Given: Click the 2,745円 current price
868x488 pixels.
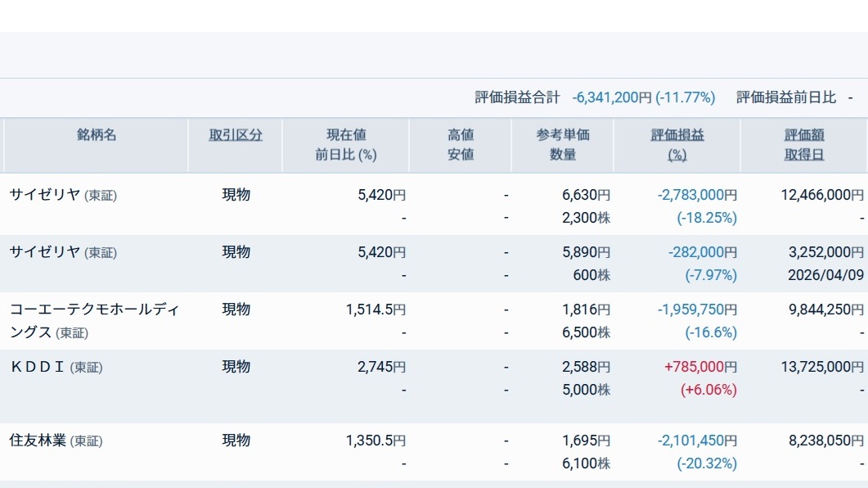Looking at the screenshot, I should tap(381, 367).
